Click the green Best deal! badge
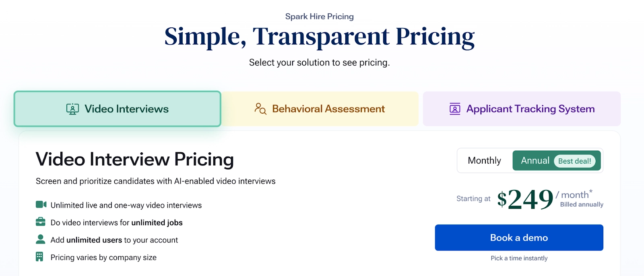644x276 pixels. [575, 160]
